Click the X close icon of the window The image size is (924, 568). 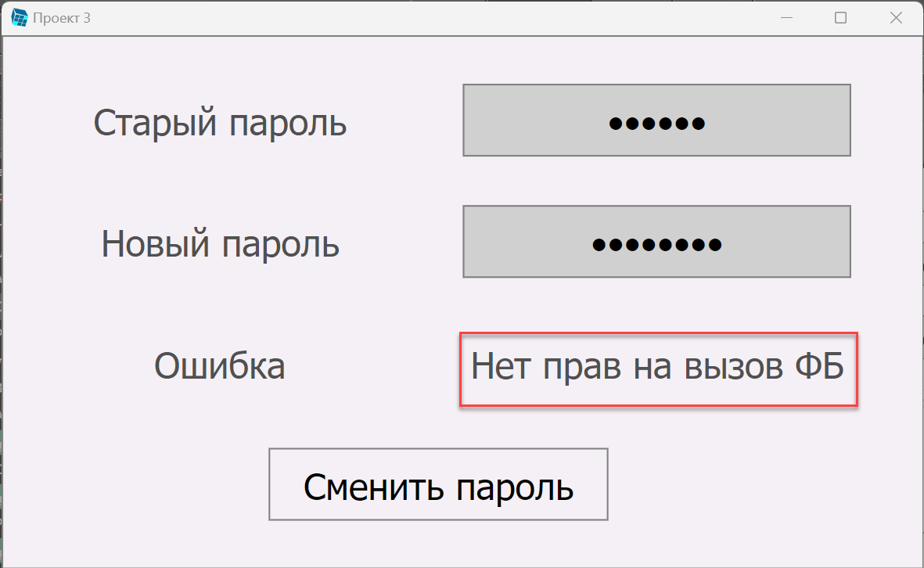pos(896,16)
